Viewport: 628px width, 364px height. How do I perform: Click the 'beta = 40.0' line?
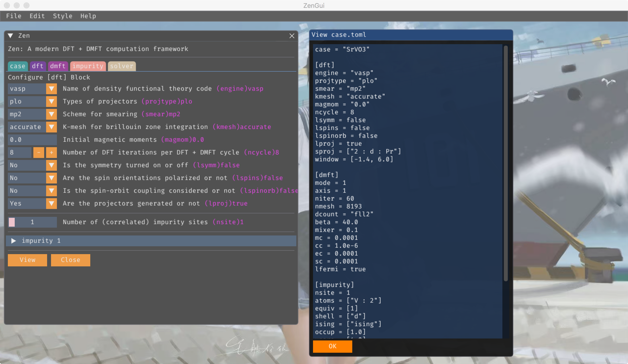coord(336,222)
